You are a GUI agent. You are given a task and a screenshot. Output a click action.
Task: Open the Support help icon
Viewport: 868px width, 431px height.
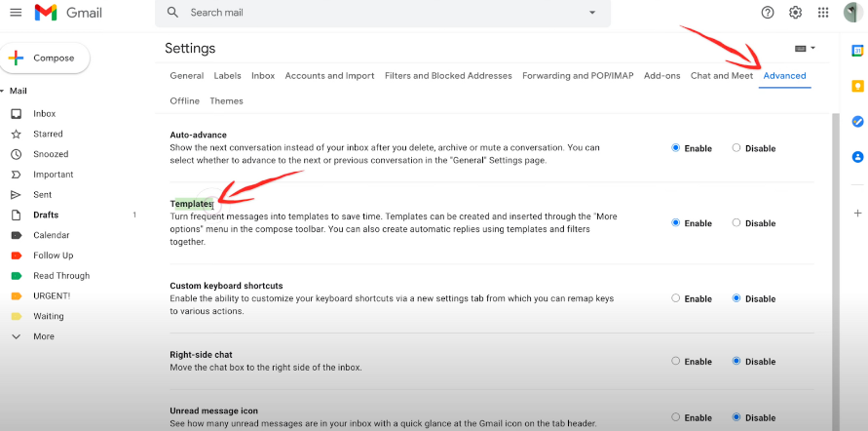click(x=768, y=12)
